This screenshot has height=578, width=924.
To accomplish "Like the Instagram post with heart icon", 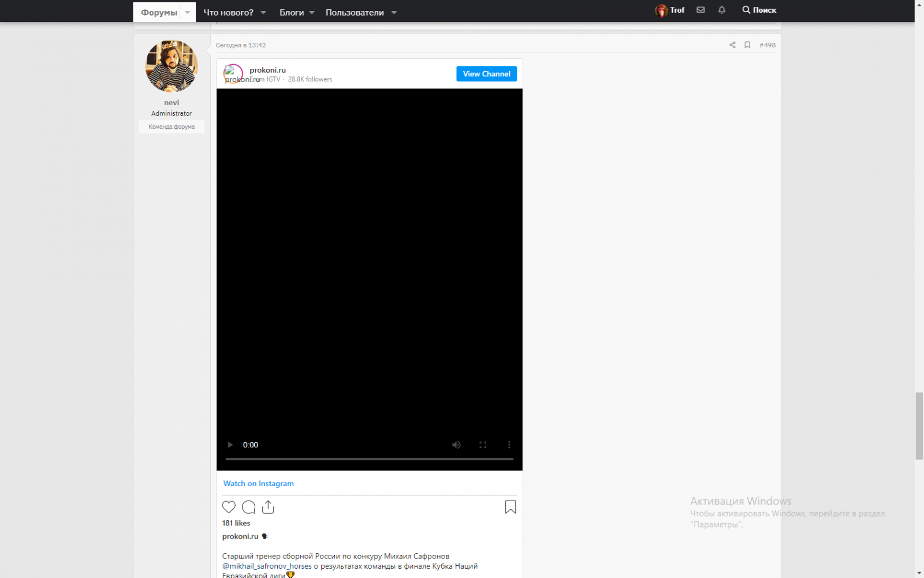I will click(x=229, y=507).
